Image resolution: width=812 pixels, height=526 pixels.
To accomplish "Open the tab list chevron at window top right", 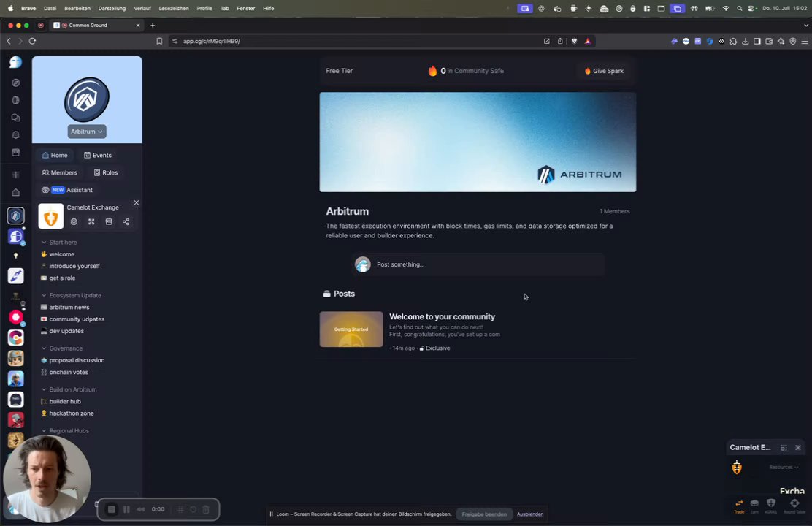I will point(805,25).
